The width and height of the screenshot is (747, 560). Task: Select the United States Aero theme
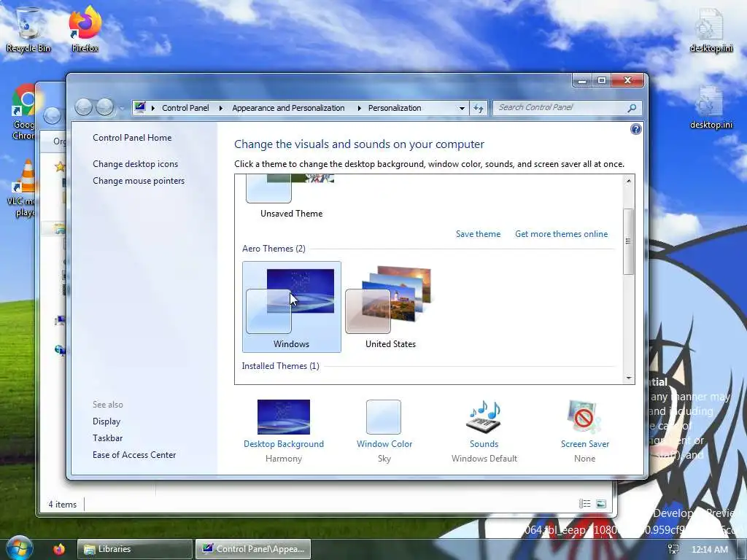tap(391, 307)
